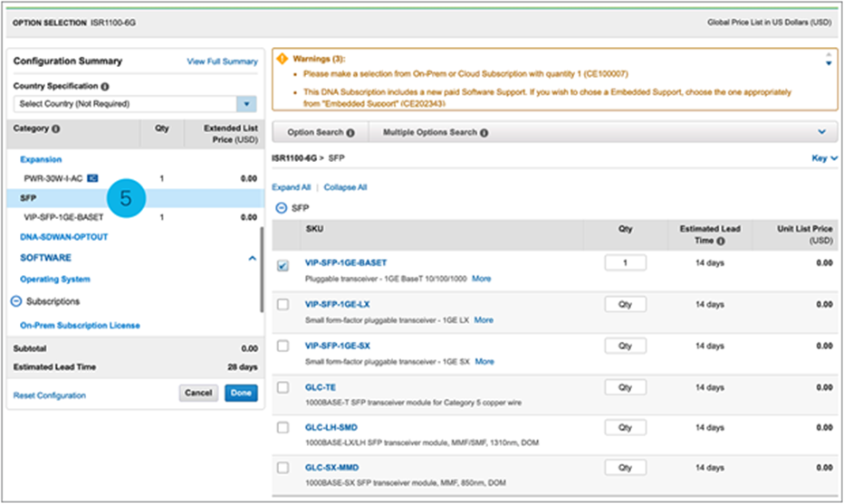Click the Category info icon
Image resolution: width=844 pixels, height=504 pixels.
pyautogui.click(x=56, y=129)
